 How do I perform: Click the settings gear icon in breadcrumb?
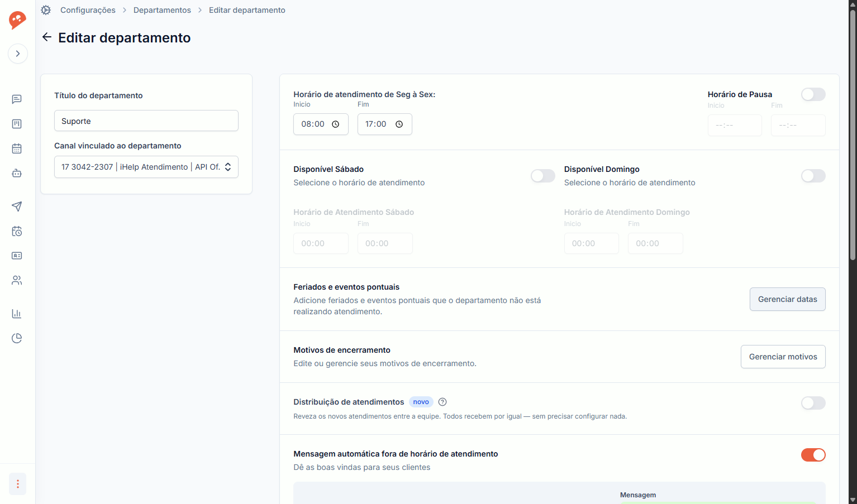[46, 10]
